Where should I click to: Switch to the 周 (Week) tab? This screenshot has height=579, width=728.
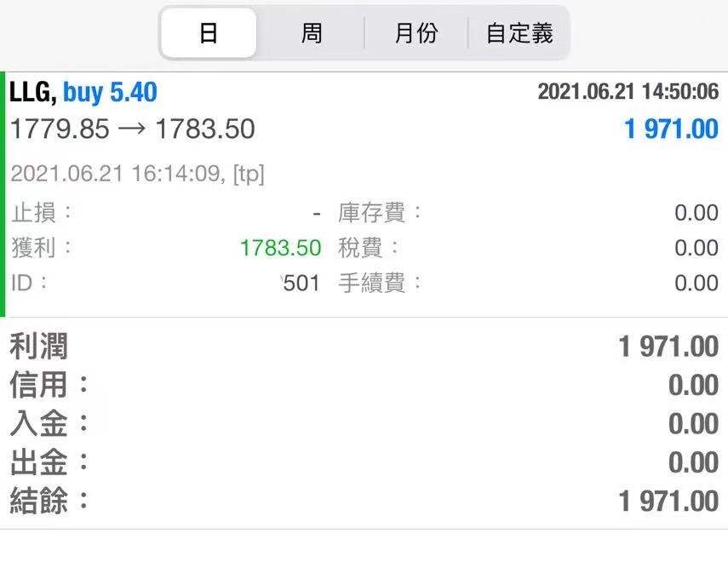click(x=312, y=32)
